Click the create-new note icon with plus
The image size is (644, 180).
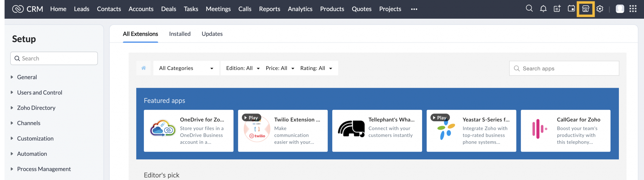click(x=557, y=9)
